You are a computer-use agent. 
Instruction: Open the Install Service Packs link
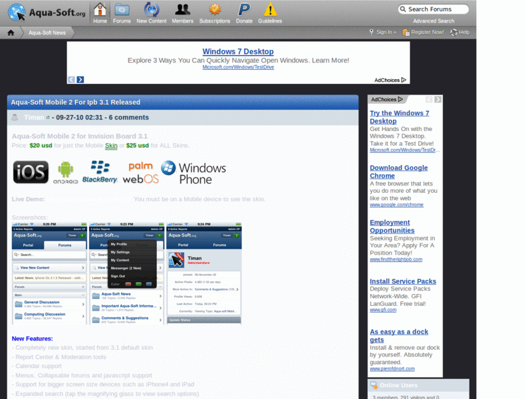tap(403, 281)
